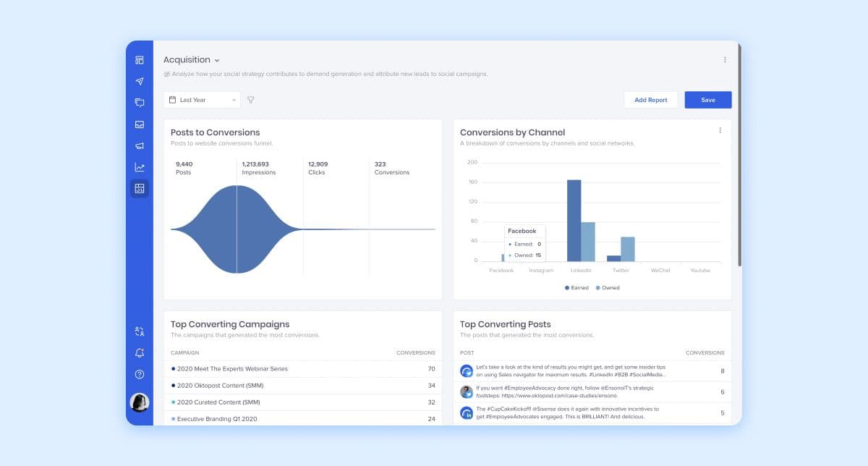This screenshot has height=466, width=868.
Task: Open the help question-mark icon
Action: (x=140, y=374)
